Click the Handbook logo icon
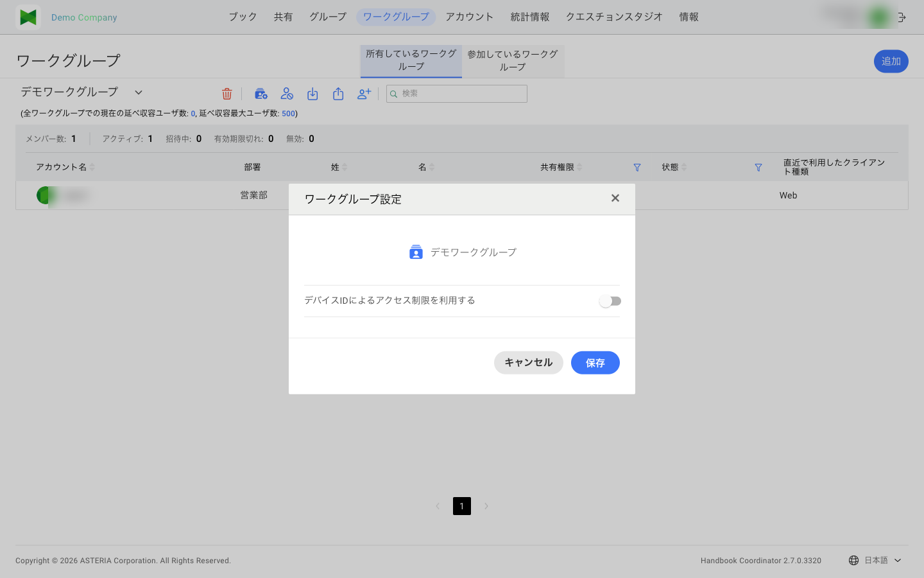The image size is (924, 578). (x=28, y=17)
